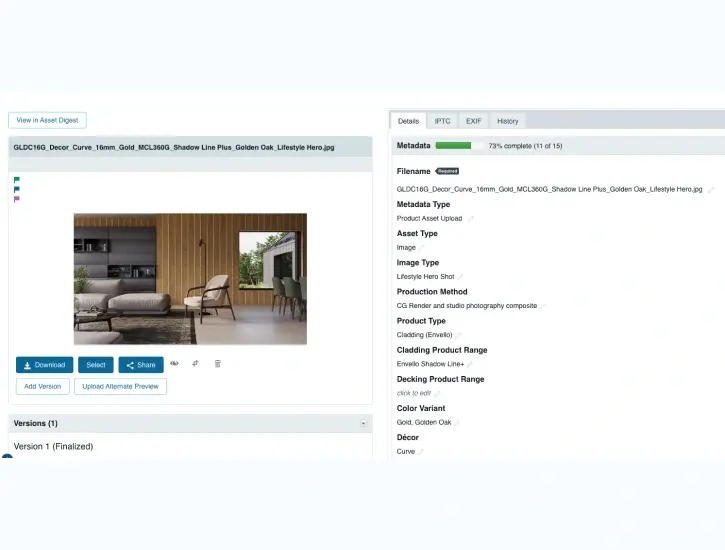Click the '73% complete (11 of 15)' text
The image size is (725, 550).
tap(525, 146)
